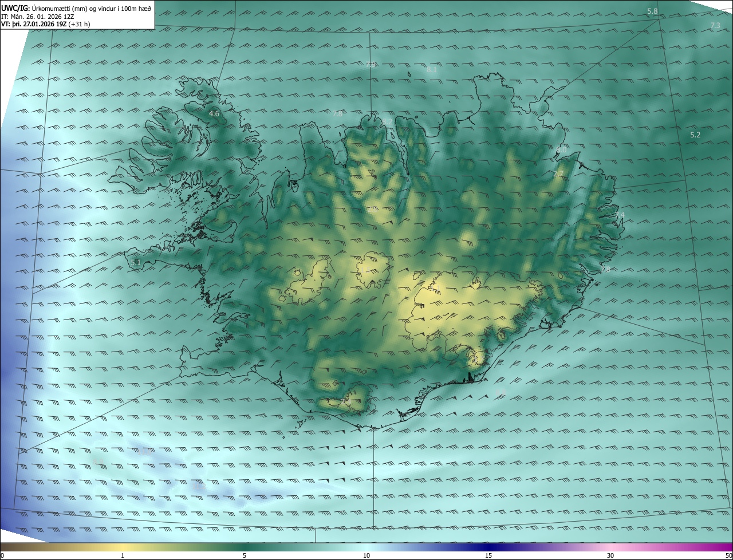Select the valid time line 'VT: þri. 27.01.2026 19Z'
This screenshot has height=560, width=733.
[x=34, y=24]
